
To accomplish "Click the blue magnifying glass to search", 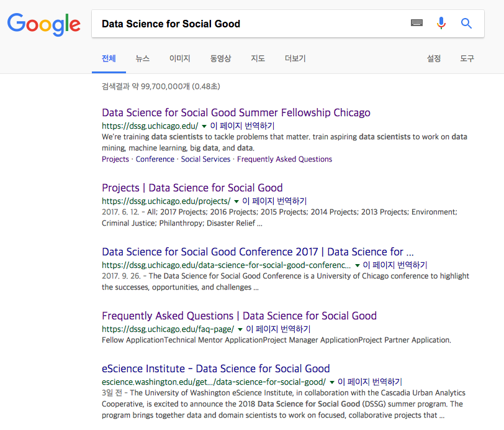I will pos(466,23).
